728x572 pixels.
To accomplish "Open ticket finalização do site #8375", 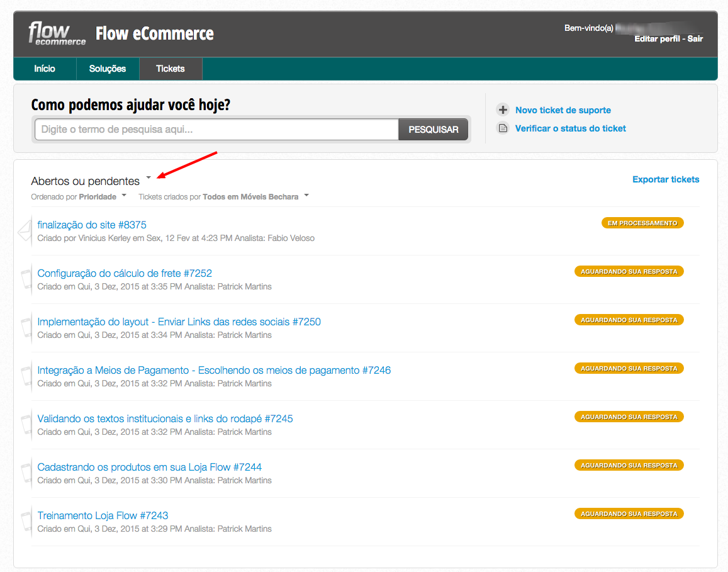I will coord(92,225).
